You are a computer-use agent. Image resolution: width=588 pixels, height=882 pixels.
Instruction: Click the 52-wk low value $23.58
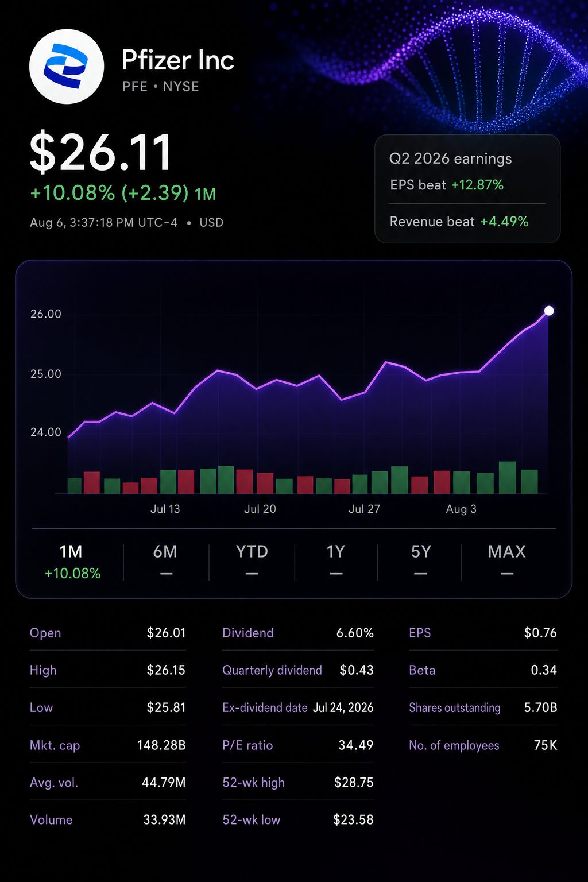(353, 820)
